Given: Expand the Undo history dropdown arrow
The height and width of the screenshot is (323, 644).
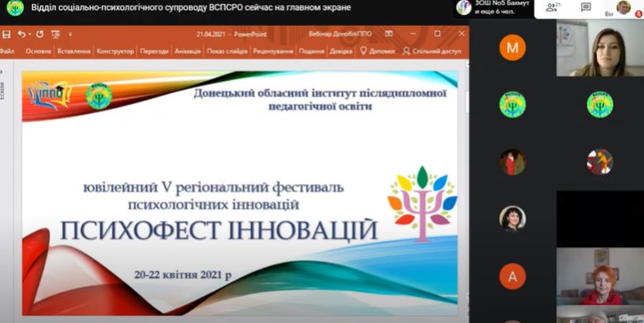Looking at the screenshot, I should [x=29, y=35].
